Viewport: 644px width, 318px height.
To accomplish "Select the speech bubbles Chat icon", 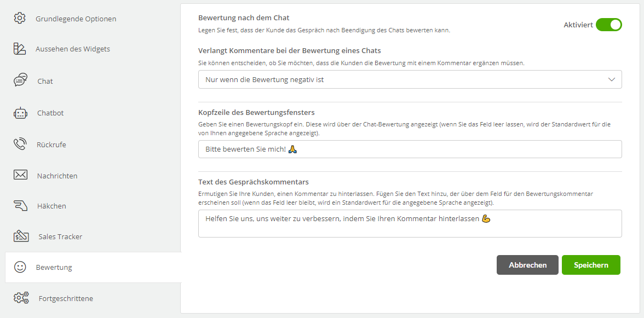I will point(21,80).
